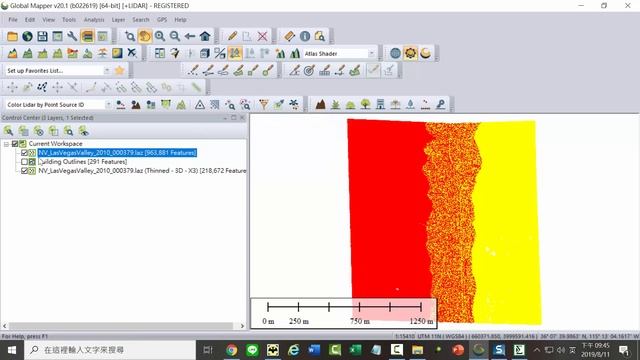Toggle Current Workspace checkbox
Screen dimensions: 640x360
click(15, 144)
